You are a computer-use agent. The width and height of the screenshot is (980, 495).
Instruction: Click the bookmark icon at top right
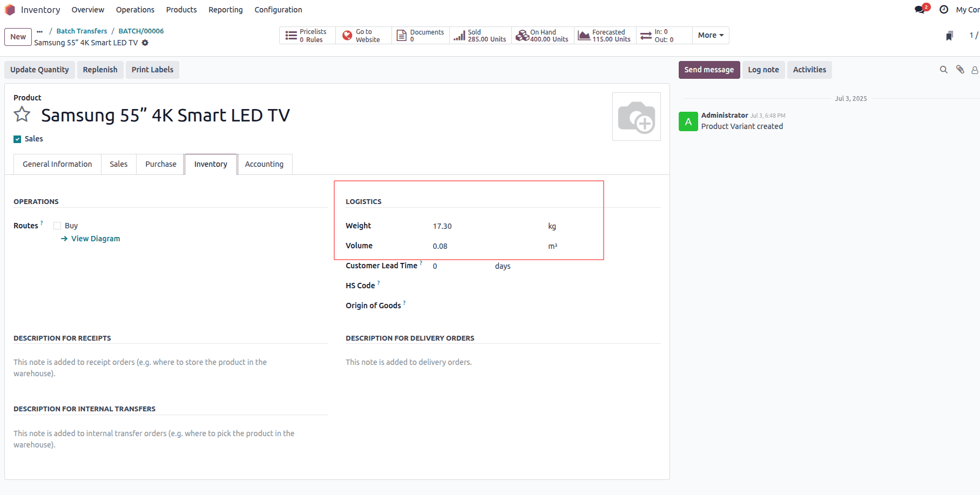tap(949, 36)
